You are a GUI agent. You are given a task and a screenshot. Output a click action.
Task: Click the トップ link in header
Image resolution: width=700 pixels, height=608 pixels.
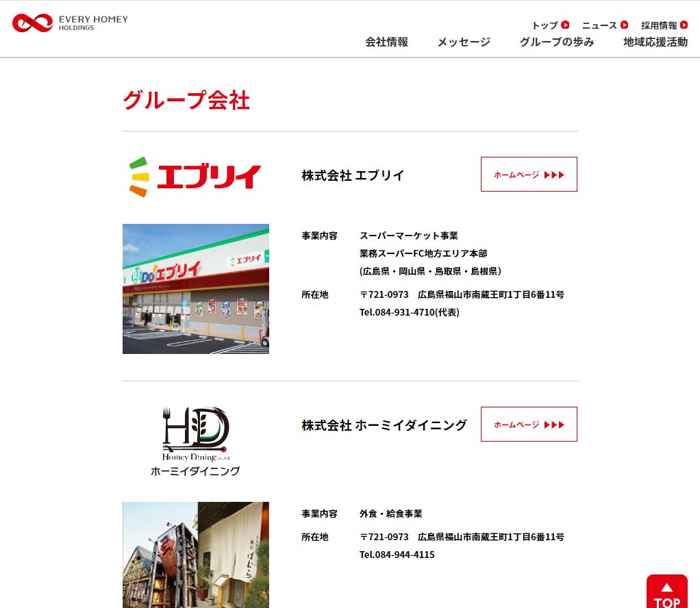[x=545, y=25]
